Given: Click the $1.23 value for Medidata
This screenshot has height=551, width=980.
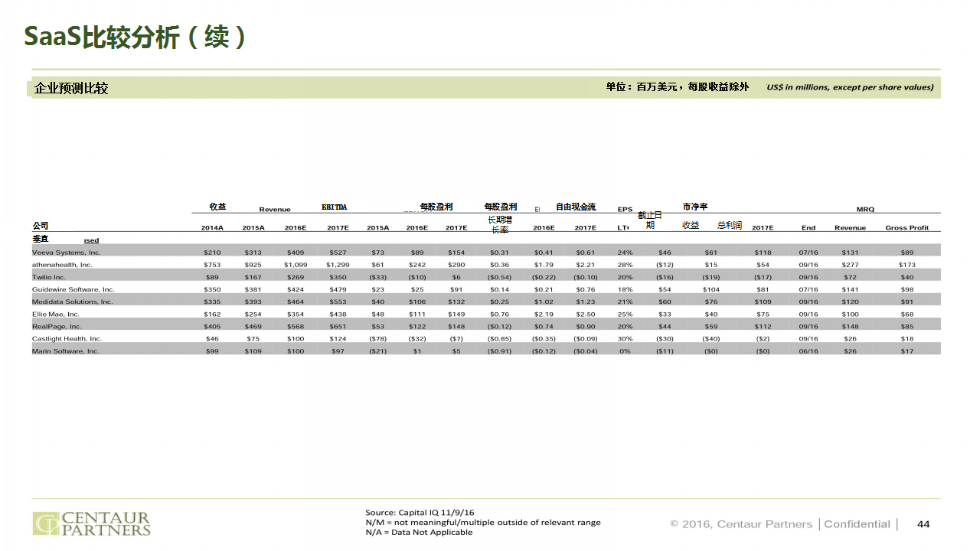Looking at the screenshot, I should (585, 302).
